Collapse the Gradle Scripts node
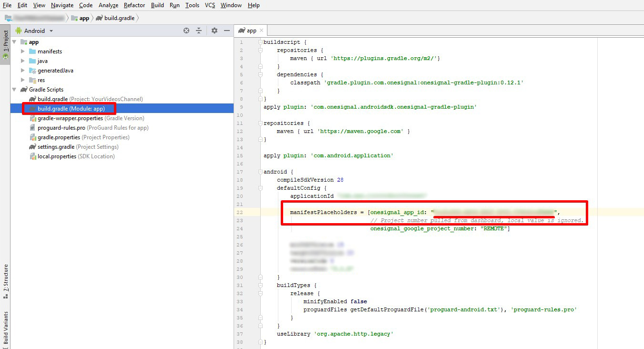This screenshot has width=644, height=349. click(x=14, y=89)
